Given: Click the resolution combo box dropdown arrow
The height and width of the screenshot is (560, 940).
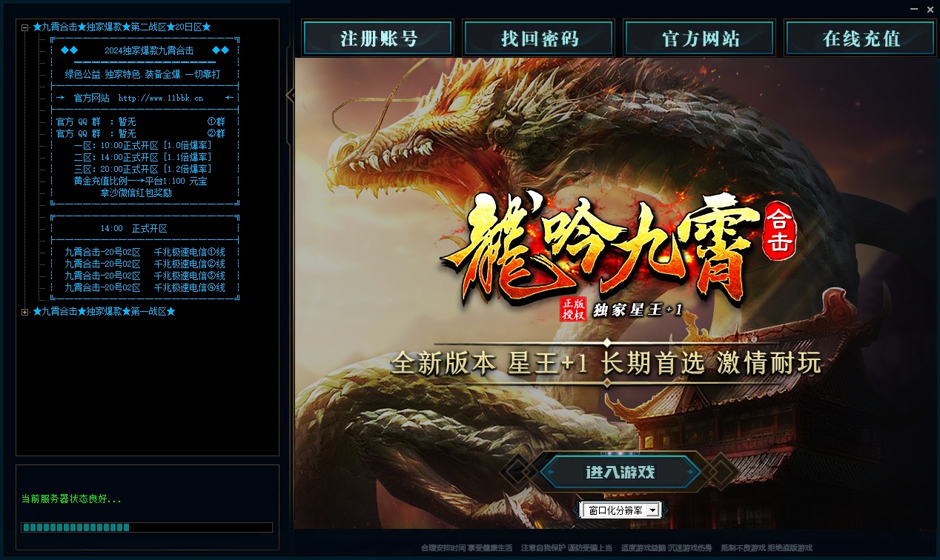Looking at the screenshot, I should coord(652,510).
